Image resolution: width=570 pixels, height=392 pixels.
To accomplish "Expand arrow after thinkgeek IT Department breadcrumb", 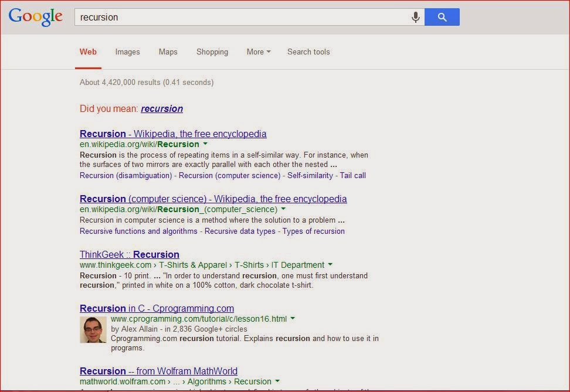I will pyautogui.click(x=330, y=264).
